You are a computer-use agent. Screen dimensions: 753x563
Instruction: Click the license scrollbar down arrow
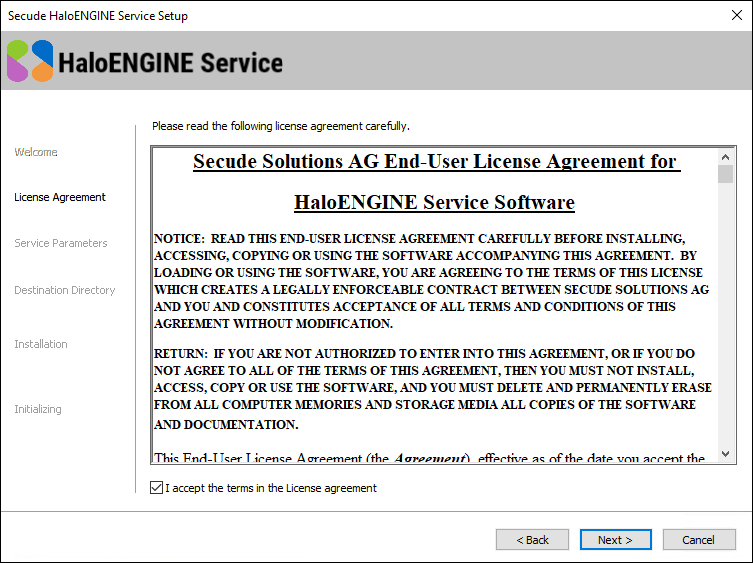coord(725,454)
